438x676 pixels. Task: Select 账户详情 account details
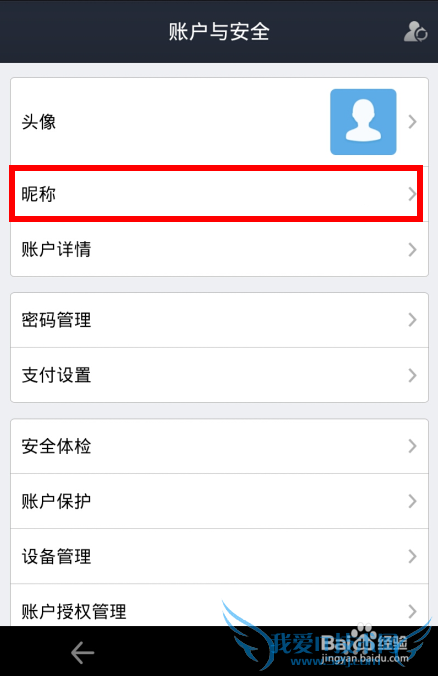pos(219,249)
